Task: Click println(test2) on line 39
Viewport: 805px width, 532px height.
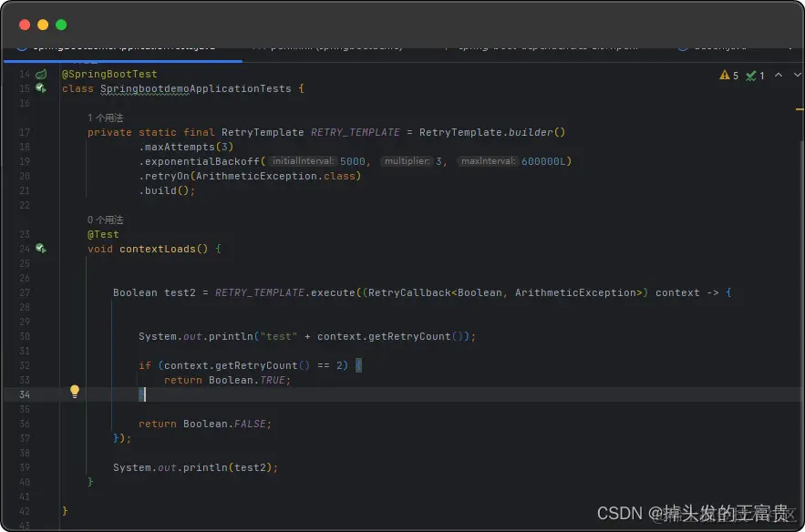Action: pos(227,467)
